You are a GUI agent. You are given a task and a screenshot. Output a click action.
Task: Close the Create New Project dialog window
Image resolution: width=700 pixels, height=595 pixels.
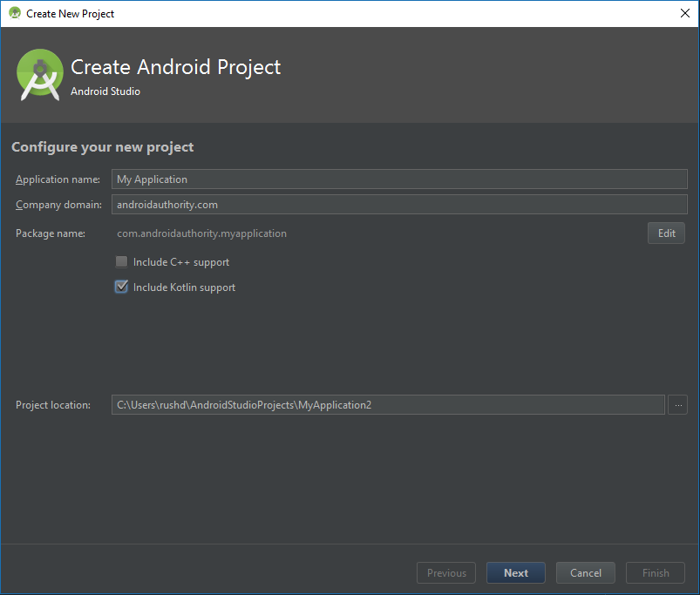point(685,13)
